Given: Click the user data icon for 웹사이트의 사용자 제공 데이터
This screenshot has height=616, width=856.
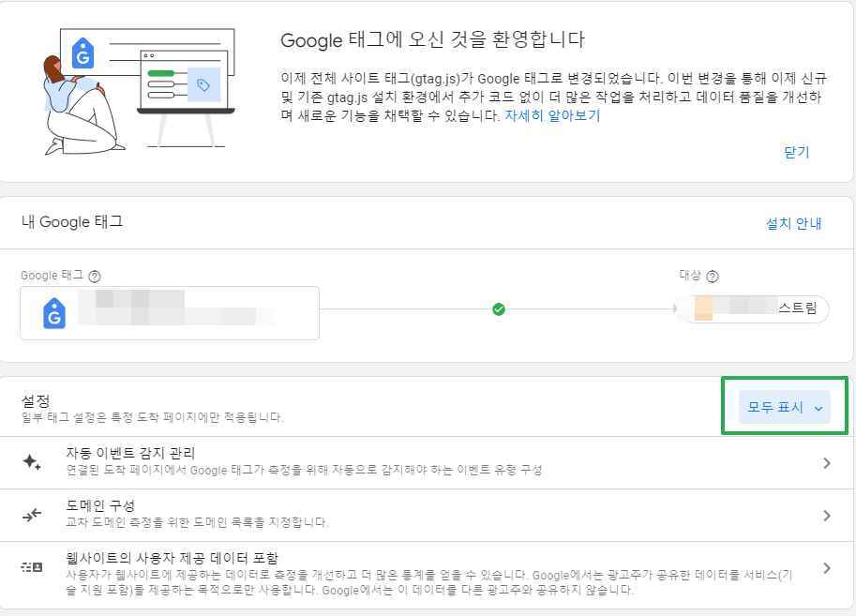Looking at the screenshot, I should (32, 567).
